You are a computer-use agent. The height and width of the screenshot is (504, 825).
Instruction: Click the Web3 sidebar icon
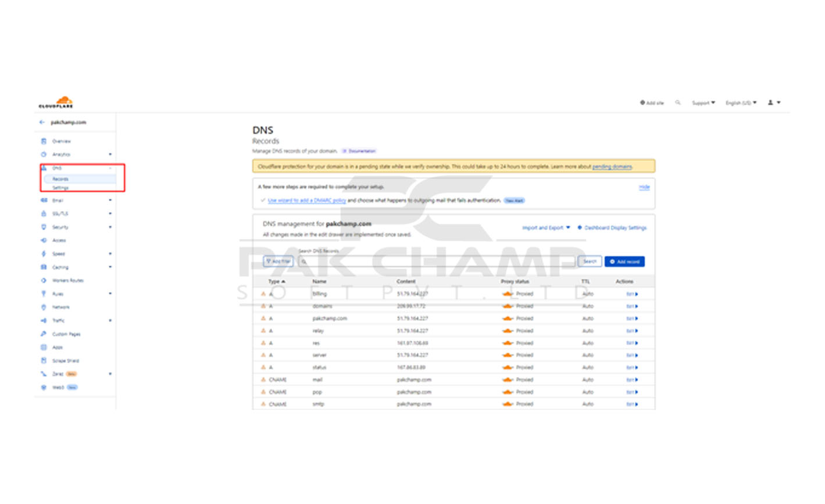click(44, 388)
